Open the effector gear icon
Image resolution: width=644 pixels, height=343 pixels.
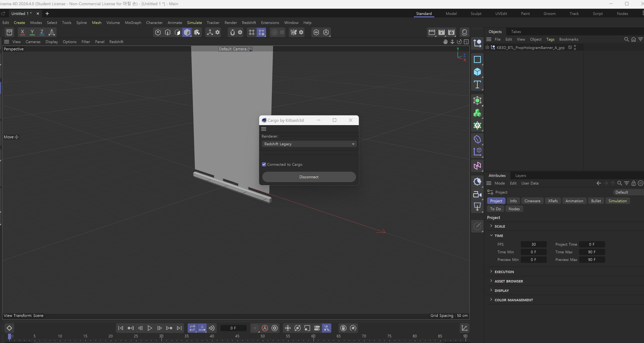tap(477, 126)
